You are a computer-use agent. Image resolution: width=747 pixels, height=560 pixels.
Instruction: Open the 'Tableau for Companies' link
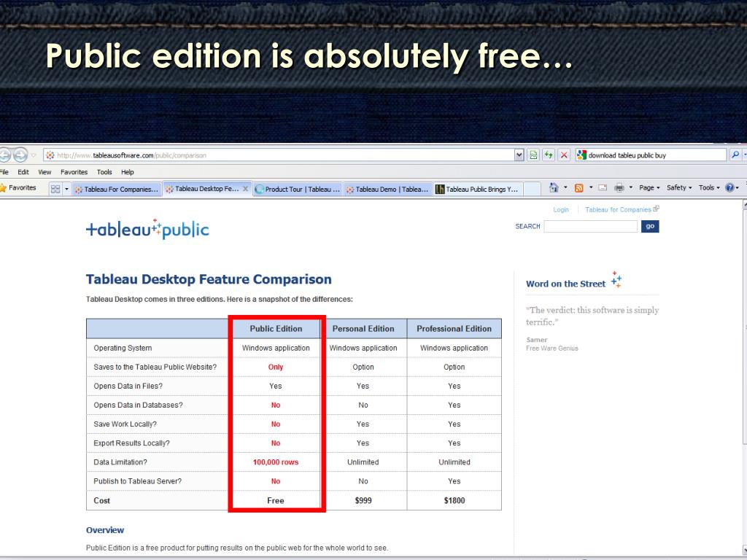(622, 209)
